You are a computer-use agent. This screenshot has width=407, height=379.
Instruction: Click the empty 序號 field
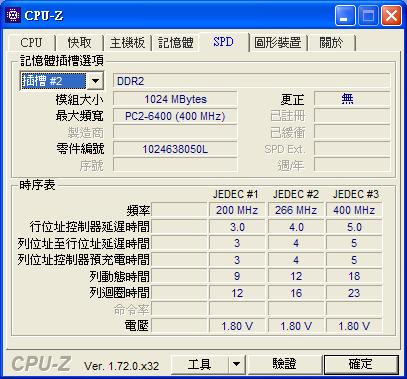(175, 165)
